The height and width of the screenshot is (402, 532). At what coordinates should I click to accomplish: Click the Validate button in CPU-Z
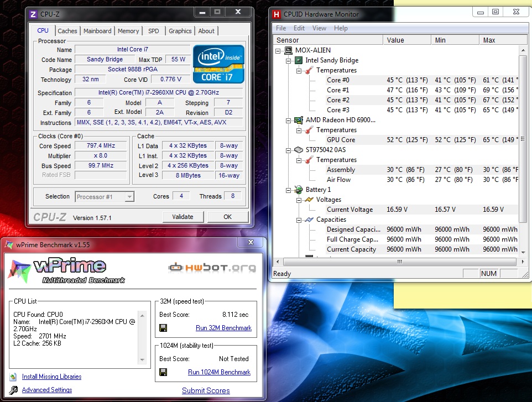[x=183, y=217]
